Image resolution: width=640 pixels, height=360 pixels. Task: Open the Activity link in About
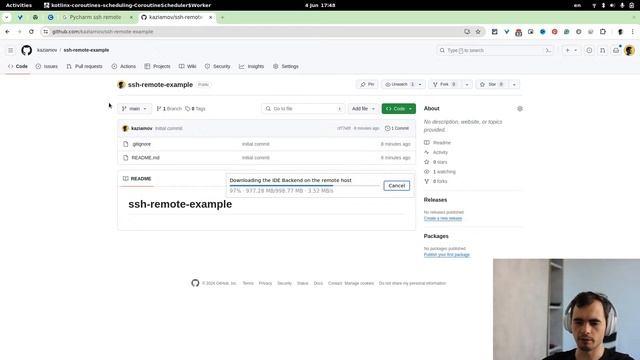click(x=440, y=152)
